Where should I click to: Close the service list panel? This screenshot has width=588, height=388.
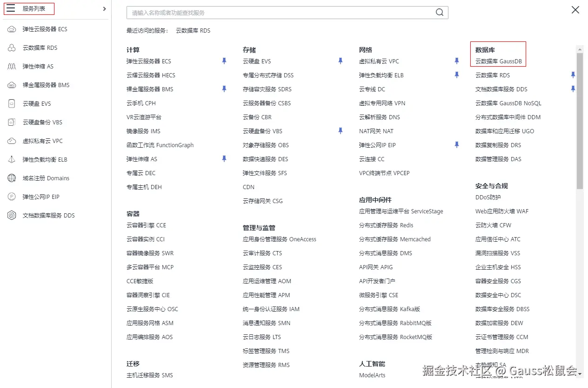(x=575, y=10)
